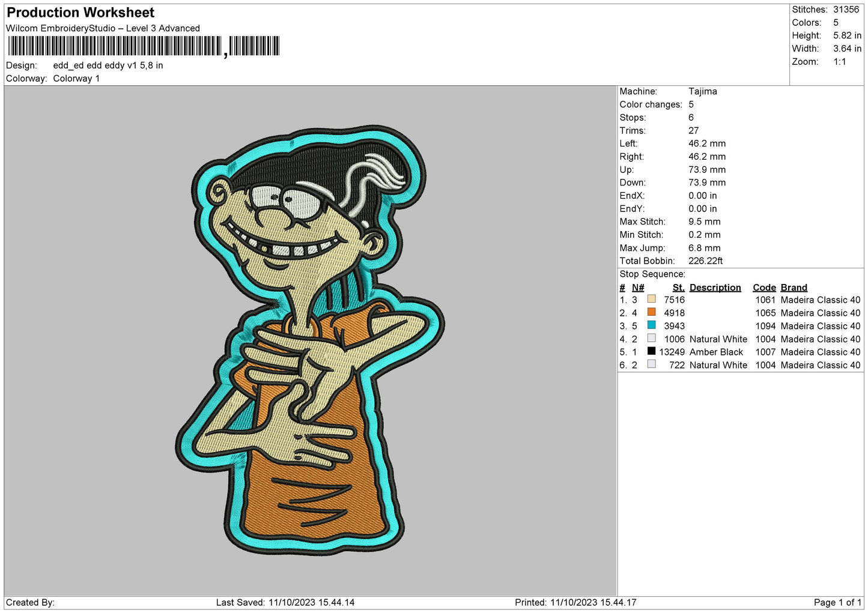The width and height of the screenshot is (868, 613).
Task: Click the beige color swatch in stop 1
Action: pos(651,299)
